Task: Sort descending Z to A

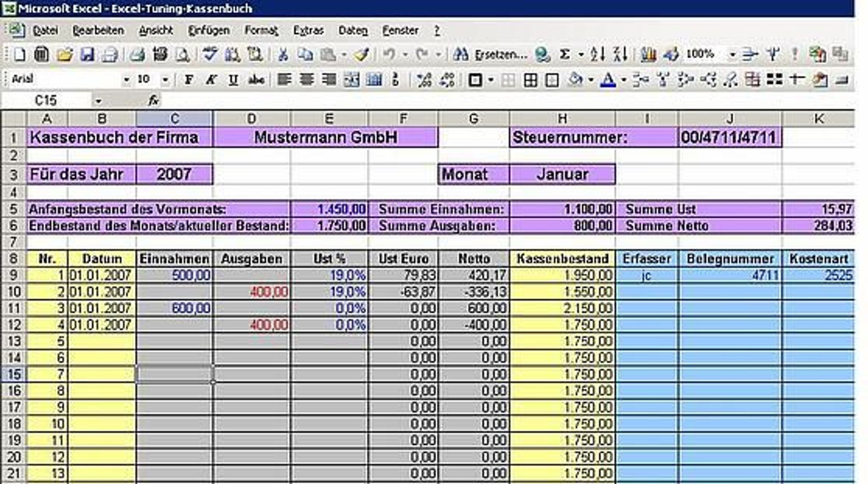Action: tap(620, 54)
